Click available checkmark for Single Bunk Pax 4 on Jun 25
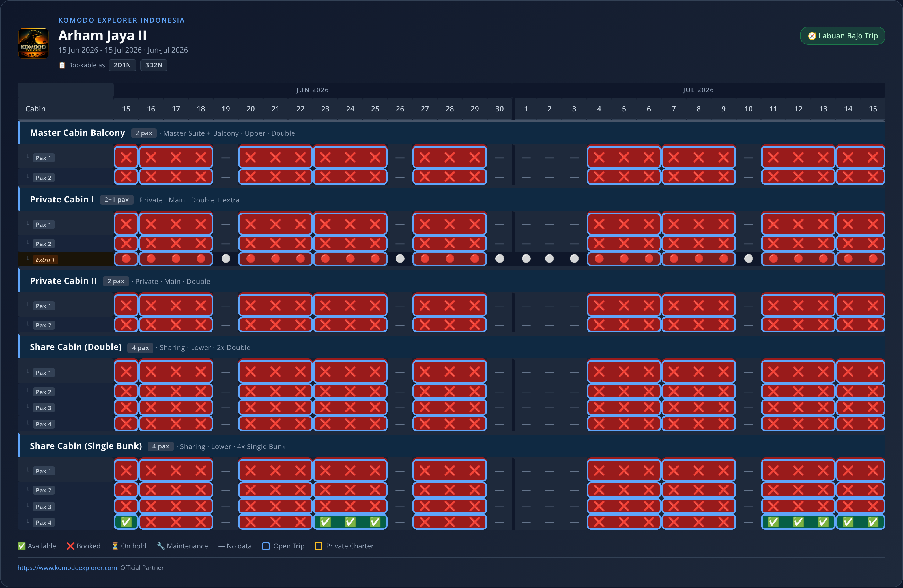 375,522
